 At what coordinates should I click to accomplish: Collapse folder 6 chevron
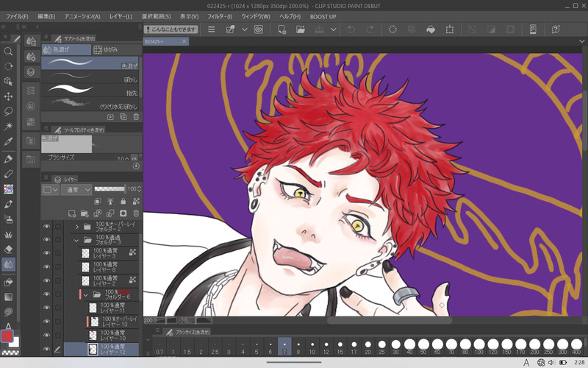86,295
